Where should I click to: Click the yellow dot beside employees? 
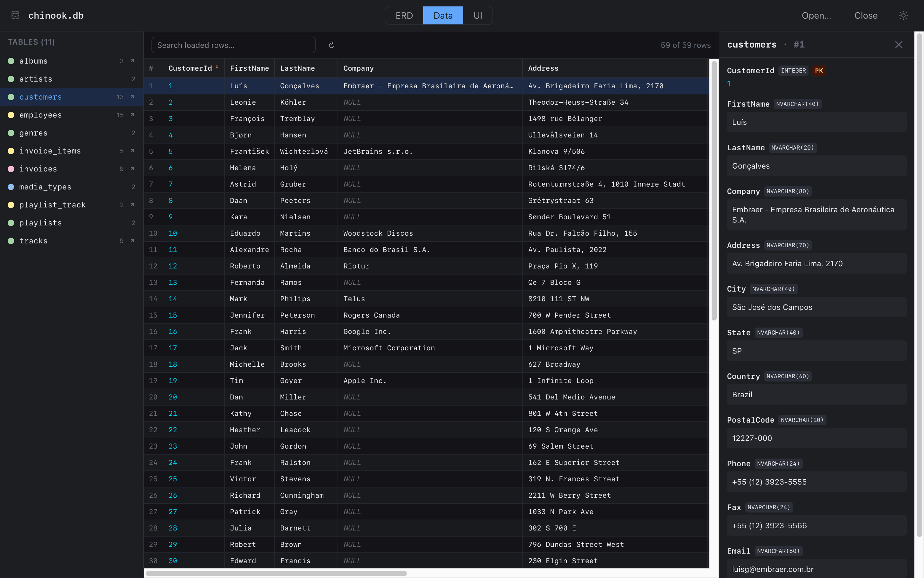(x=11, y=115)
